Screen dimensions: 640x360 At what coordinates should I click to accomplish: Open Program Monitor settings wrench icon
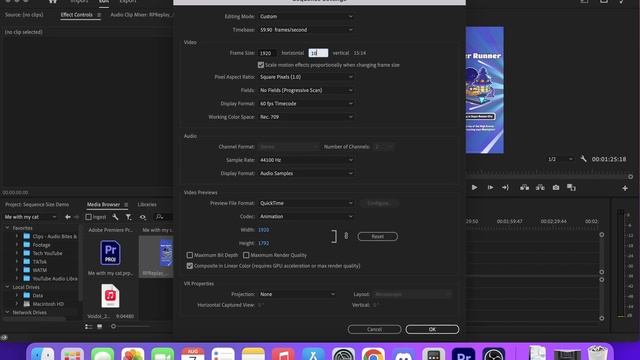click(583, 159)
